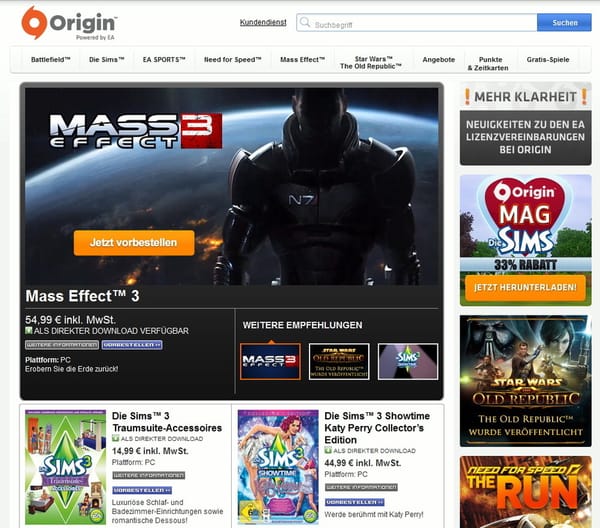This screenshot has height=528, width=600.
Task: Select the Old Republic recommendation thumbnail
Action: [339, 361]
